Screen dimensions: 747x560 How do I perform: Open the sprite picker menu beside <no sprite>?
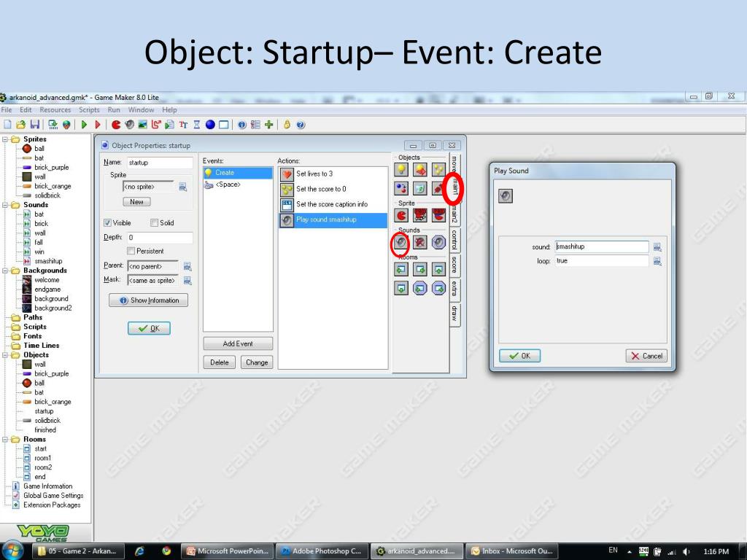[x=182, y=187]
